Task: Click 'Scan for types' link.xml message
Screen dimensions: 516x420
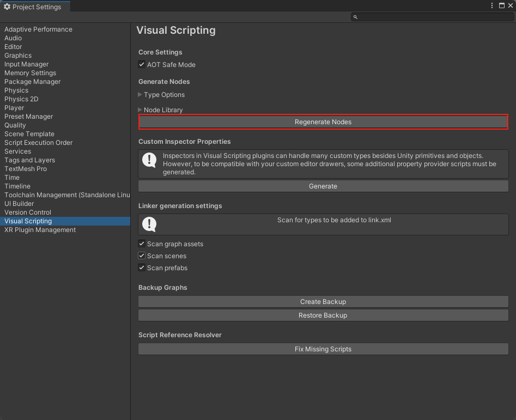Action: pos(335,220)
